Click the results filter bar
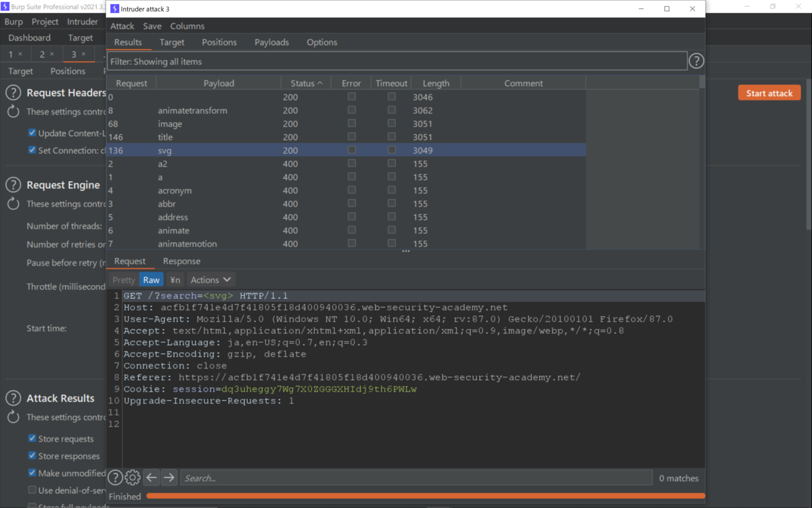 pyautogui.click(x=397, y=61)
